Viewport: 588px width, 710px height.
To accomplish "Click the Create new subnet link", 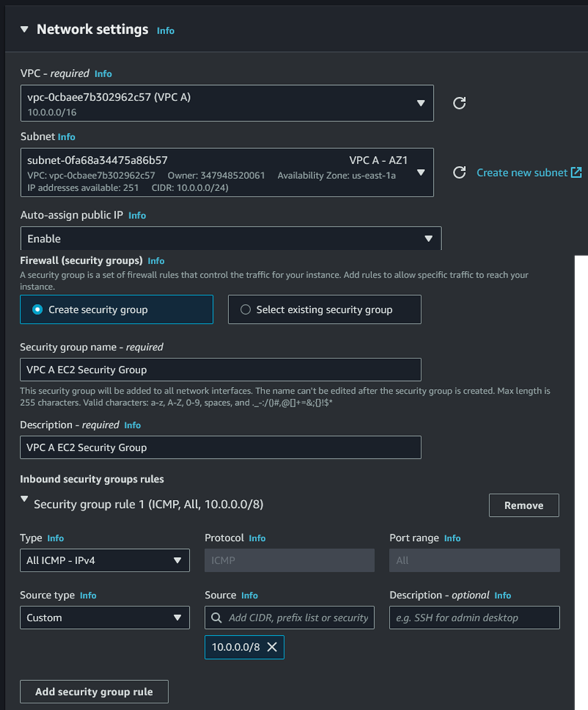I will pos(522,173).
